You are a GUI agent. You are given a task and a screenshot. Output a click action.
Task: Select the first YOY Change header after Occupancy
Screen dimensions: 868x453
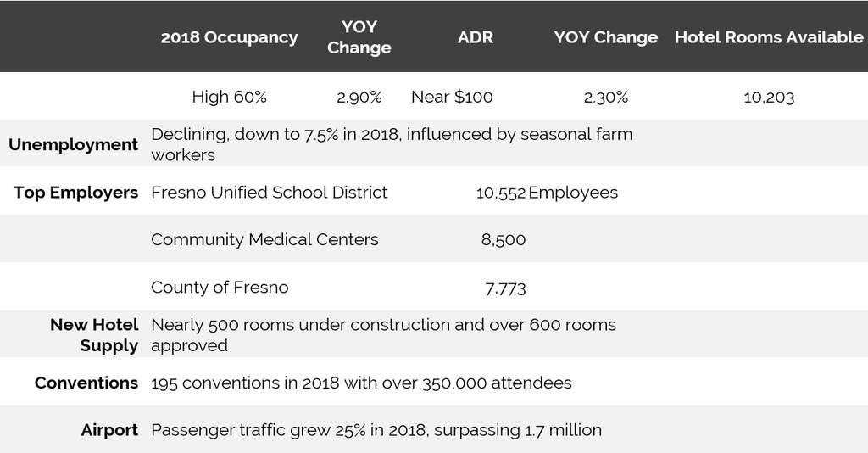coord(359,37)
